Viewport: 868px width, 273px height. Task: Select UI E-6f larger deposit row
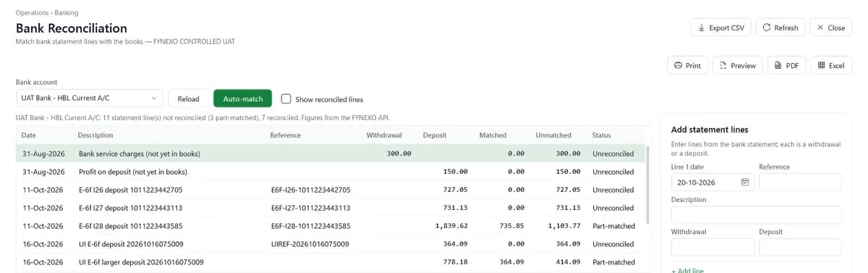coord(331,262)
